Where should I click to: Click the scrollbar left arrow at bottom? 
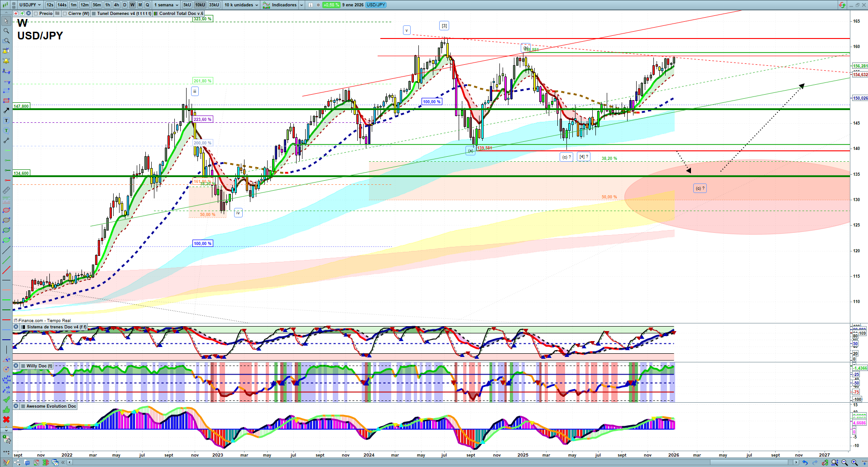coord(70,462)
